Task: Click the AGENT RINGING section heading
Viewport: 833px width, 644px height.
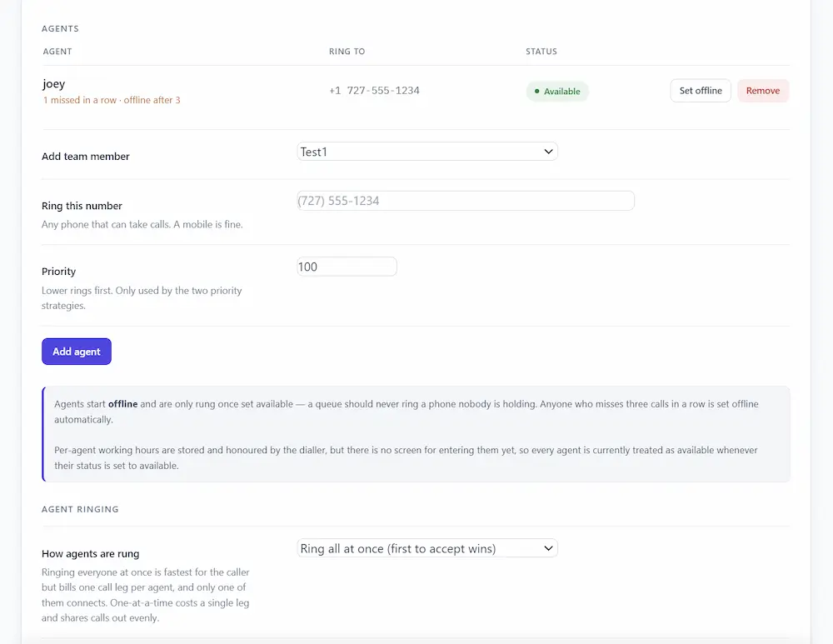Action: click(80, 509)
